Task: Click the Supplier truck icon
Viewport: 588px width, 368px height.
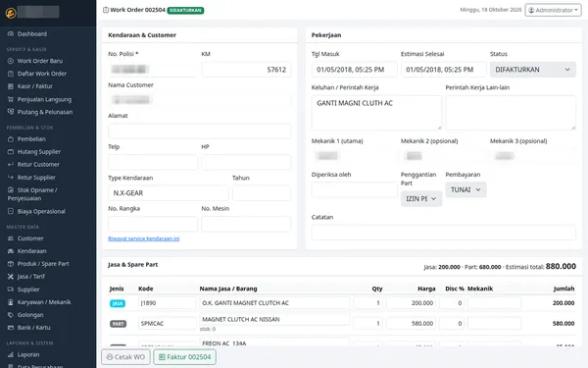Action: point(11,289)
